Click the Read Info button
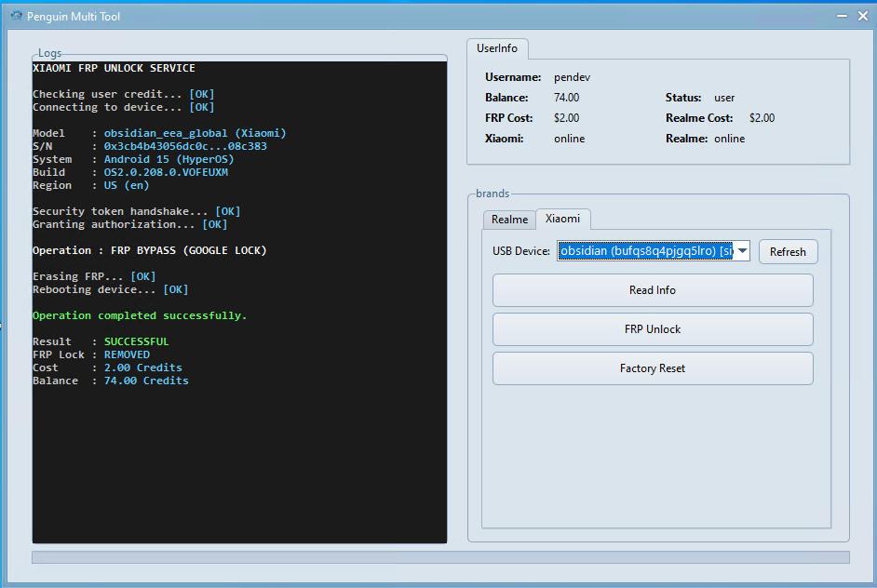 point(652,290)
